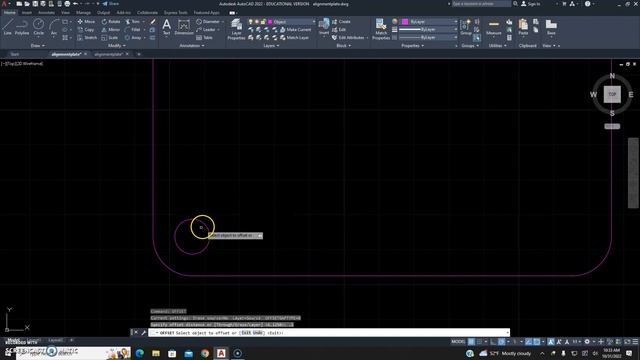Select the Arc tool
The height and width of the screenshot is (360, 640).
coord(53,27)
